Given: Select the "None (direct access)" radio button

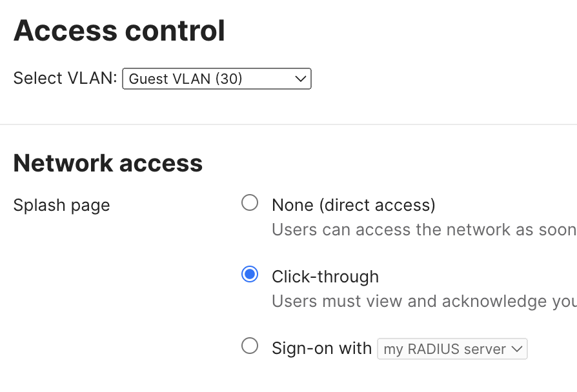Looking at the screenshot, I should pos(250,202).
